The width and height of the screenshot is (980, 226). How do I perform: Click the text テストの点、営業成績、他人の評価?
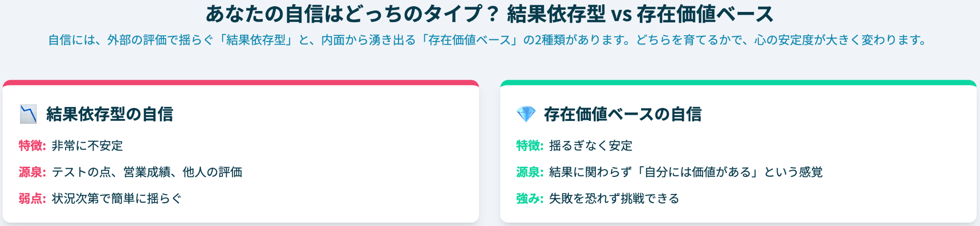tap(147, 172)
